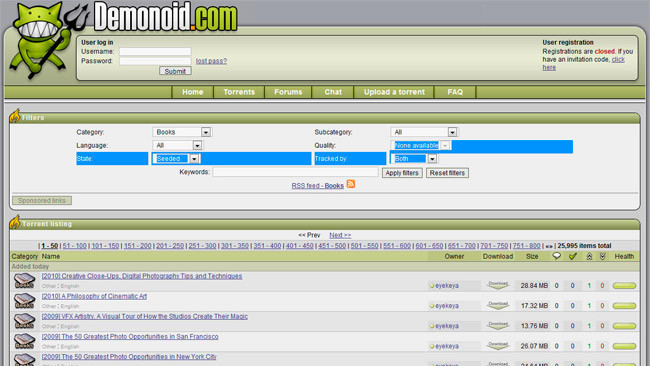650x366 pixels.
Task: Open the orange RSS feed icon
Action: point(351,184)
